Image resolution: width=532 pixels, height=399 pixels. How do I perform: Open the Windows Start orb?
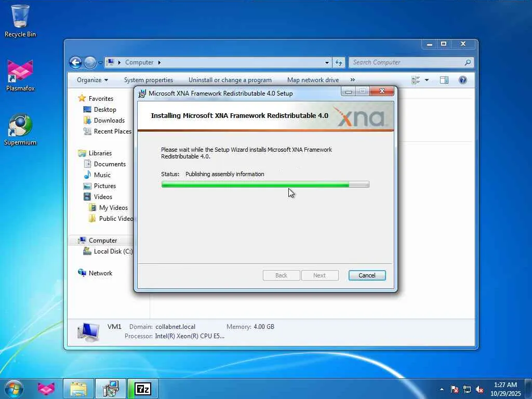click(x=14, y=389)
